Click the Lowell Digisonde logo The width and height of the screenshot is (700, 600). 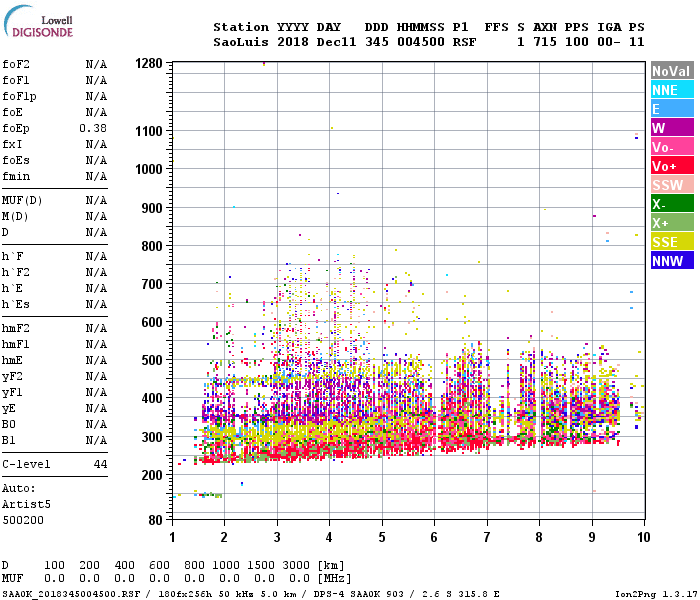[38, 21]
